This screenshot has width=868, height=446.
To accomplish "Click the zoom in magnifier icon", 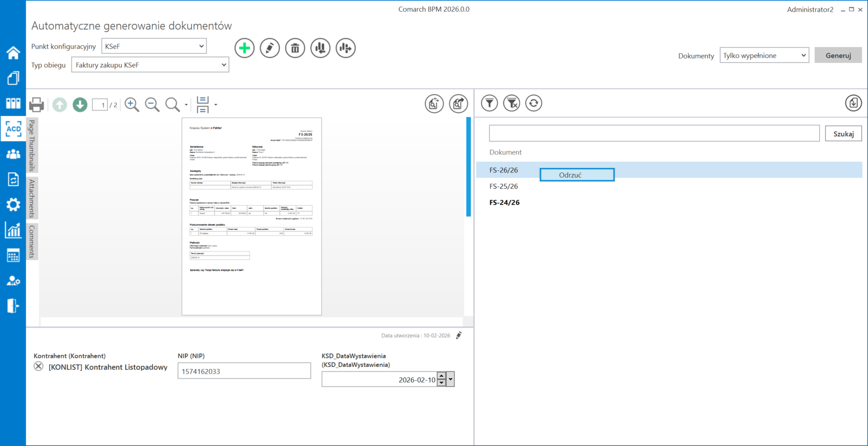I will [132, 104].
